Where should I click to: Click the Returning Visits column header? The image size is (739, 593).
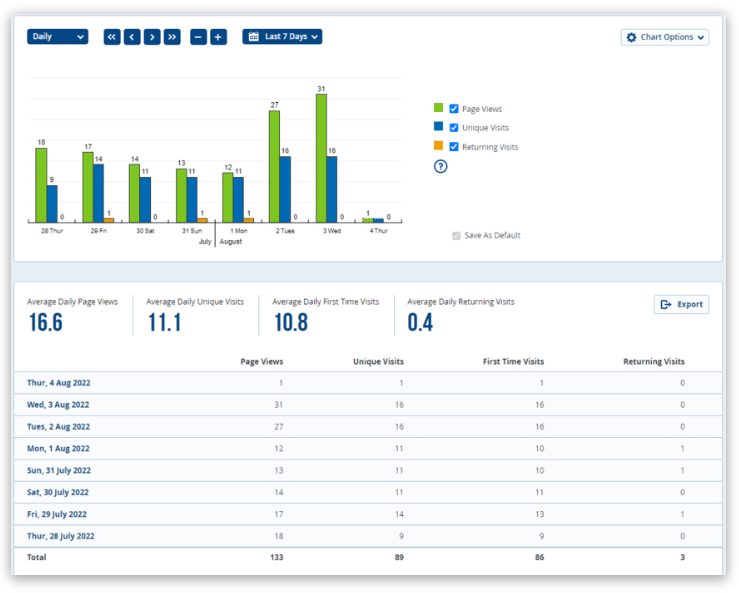click(x=654, y=362)
